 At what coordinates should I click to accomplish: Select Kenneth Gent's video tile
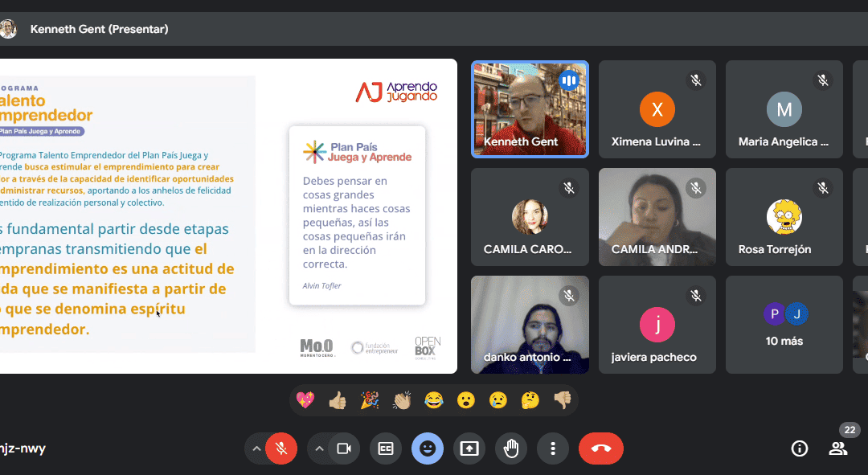click(530, 109)
